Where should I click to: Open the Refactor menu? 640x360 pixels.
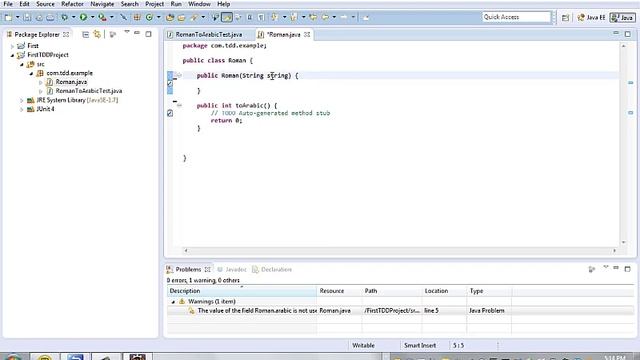(x=72, y=4)
